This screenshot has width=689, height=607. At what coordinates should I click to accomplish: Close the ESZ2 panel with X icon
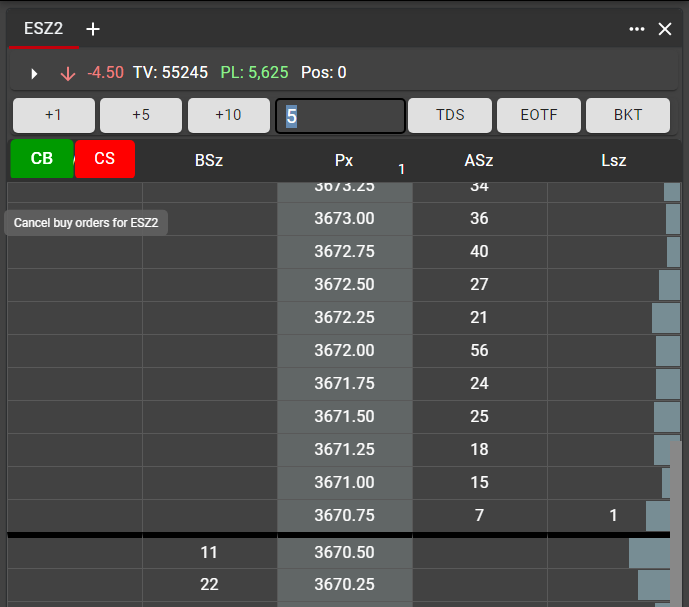(x=665, y=29)
